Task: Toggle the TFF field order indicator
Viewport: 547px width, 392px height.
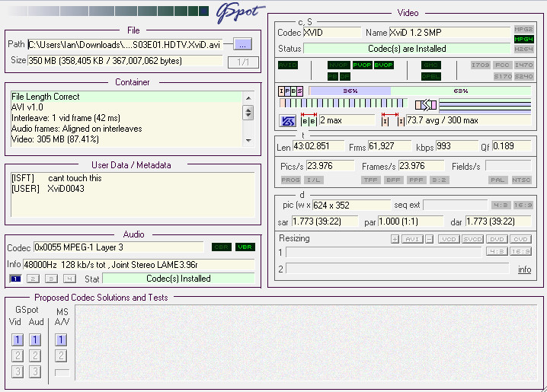Action: [370, 180]
